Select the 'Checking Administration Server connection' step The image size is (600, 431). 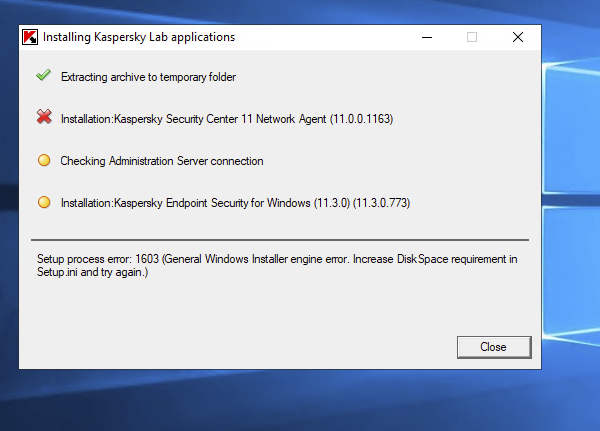pyautogui.click(x=161, y=161)
